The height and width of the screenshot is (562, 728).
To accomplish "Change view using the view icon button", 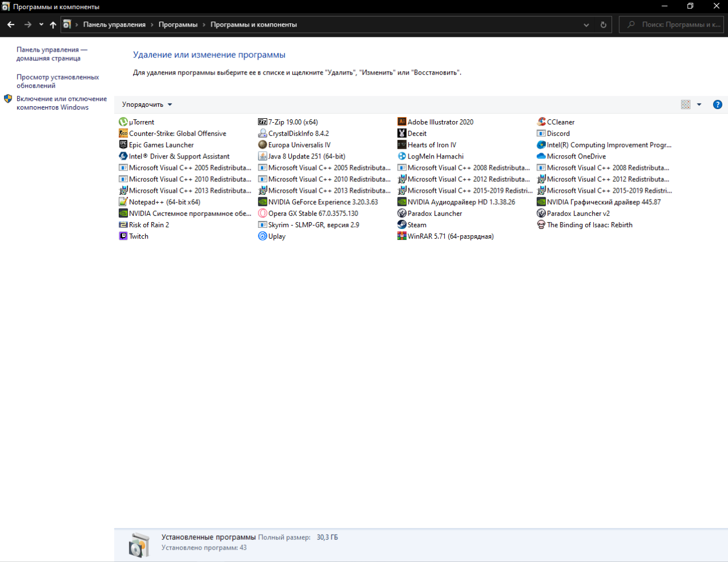I will point(685,105).
